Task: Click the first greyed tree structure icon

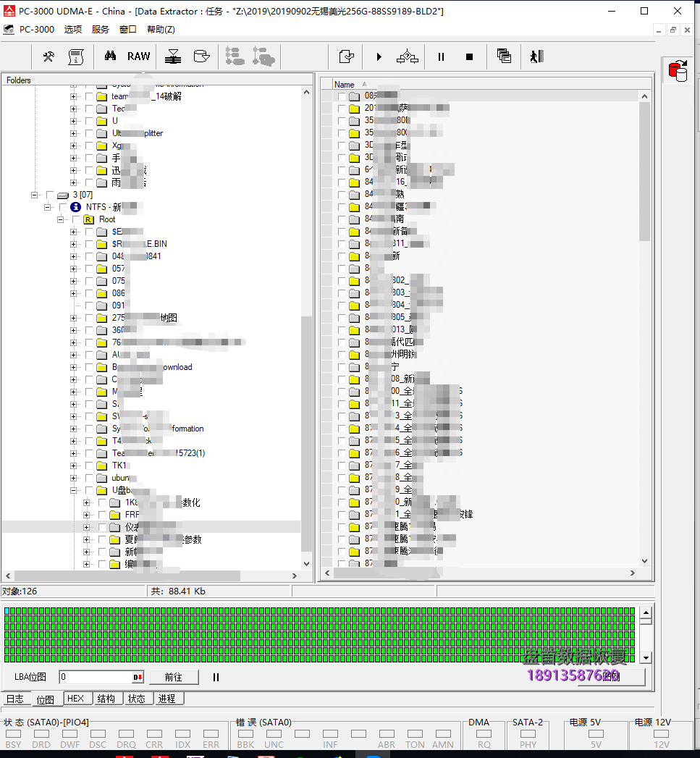Action: [235, 56]
